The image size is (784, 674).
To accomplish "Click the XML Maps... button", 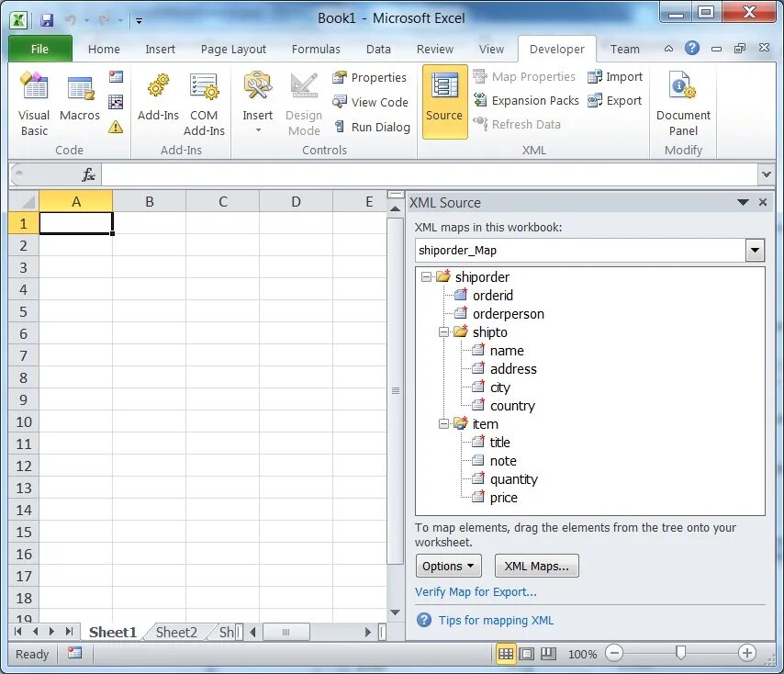I will (536, 566).
